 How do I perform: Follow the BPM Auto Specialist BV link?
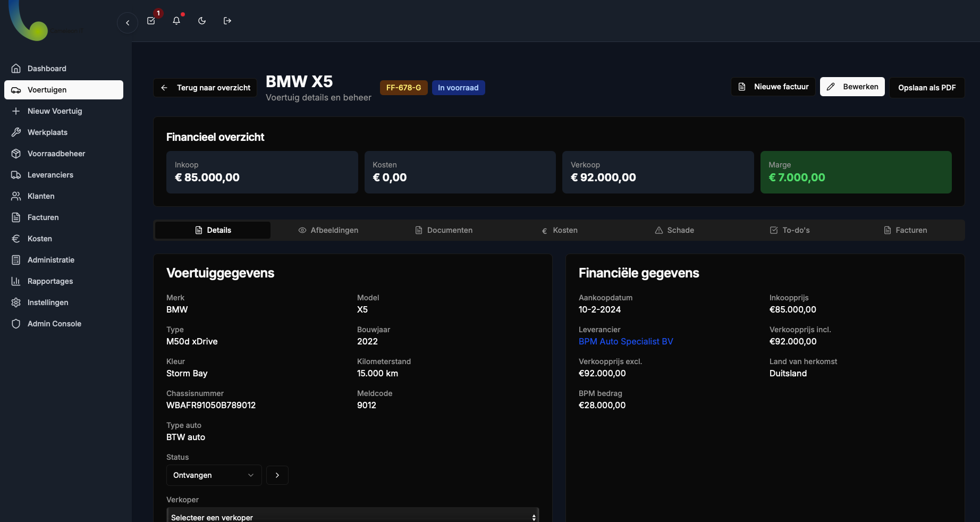tap(626, 341)
